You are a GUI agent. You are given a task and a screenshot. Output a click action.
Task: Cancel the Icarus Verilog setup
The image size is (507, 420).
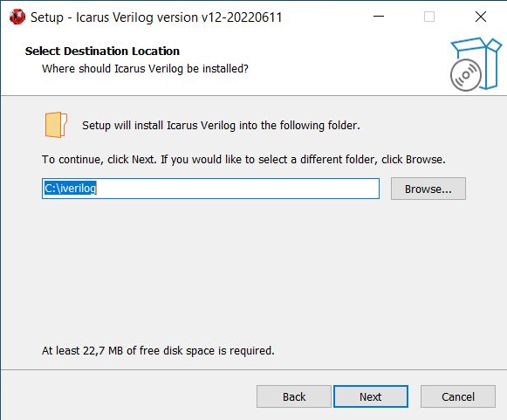[x=458, y=396]
